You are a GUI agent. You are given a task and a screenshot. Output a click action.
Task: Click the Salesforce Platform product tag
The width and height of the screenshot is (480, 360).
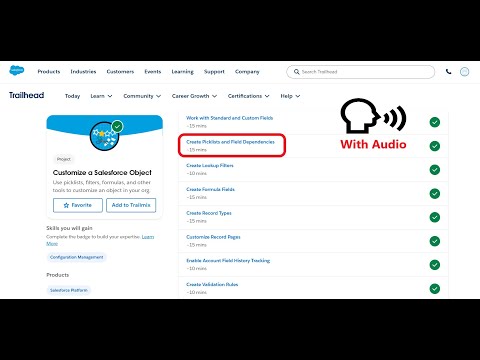69,290
